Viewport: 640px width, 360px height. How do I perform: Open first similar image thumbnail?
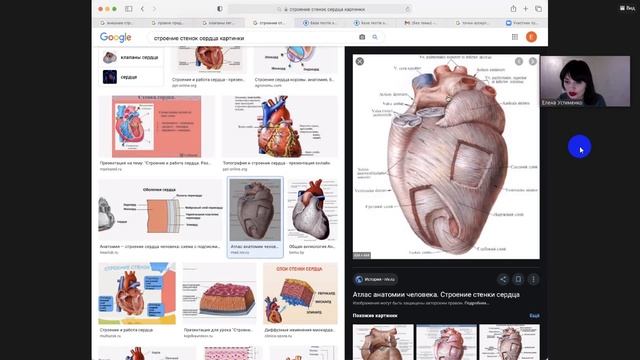pos(383,342)
